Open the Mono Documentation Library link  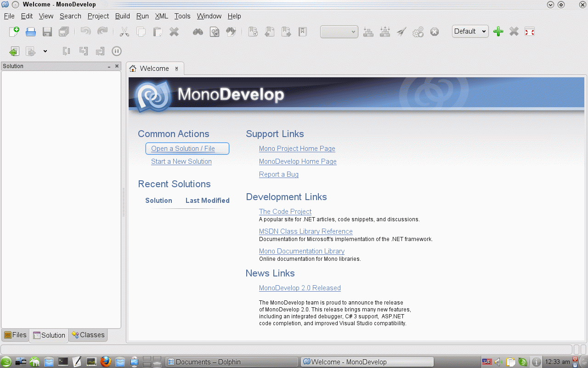point(302,251)
